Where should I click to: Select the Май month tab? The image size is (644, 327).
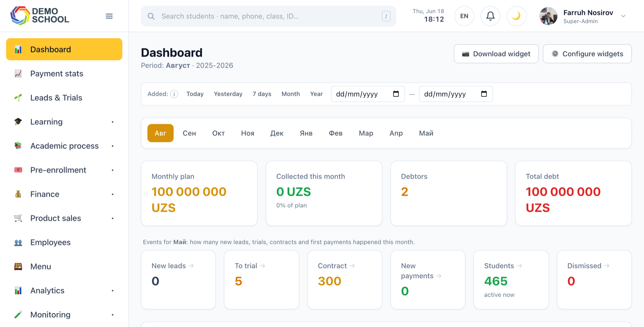point(426,133)
